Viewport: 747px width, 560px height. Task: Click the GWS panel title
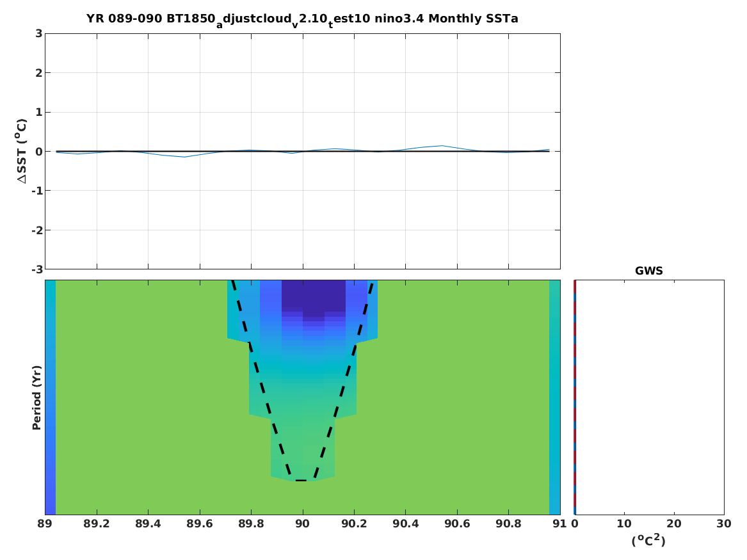click(649, 271)
